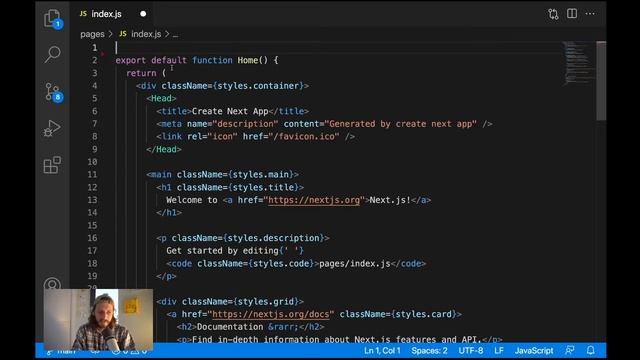640x360 pixels.
Task: Change indentation via Spaces: 2
Action: point(429,351)
